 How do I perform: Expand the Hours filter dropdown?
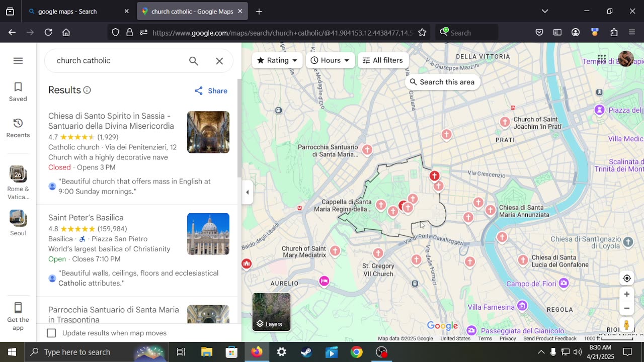point(330,60)
